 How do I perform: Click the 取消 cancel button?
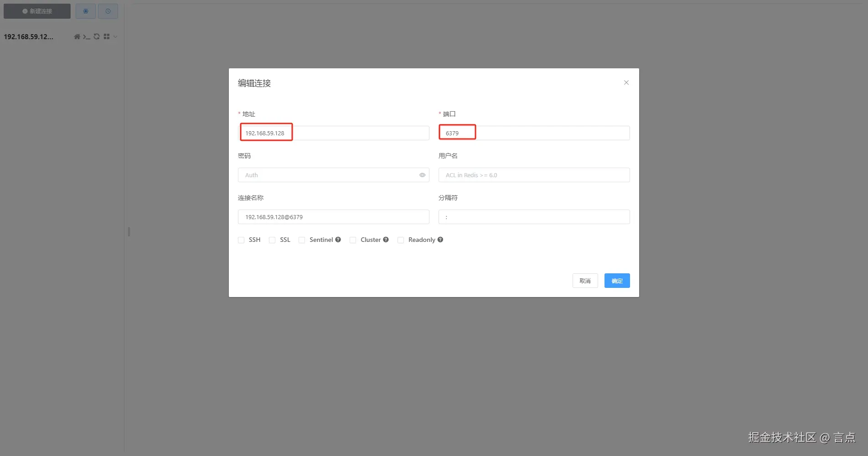tap(585, 281)
